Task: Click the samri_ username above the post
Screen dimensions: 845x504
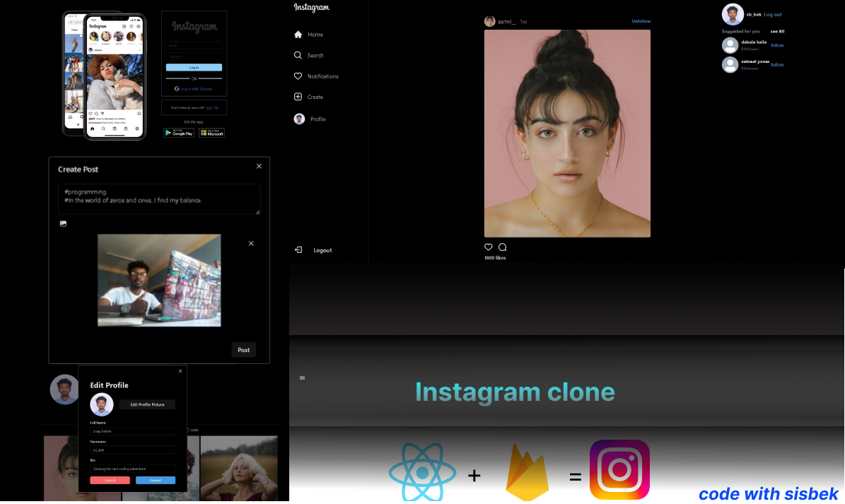Action: (507, 21)
